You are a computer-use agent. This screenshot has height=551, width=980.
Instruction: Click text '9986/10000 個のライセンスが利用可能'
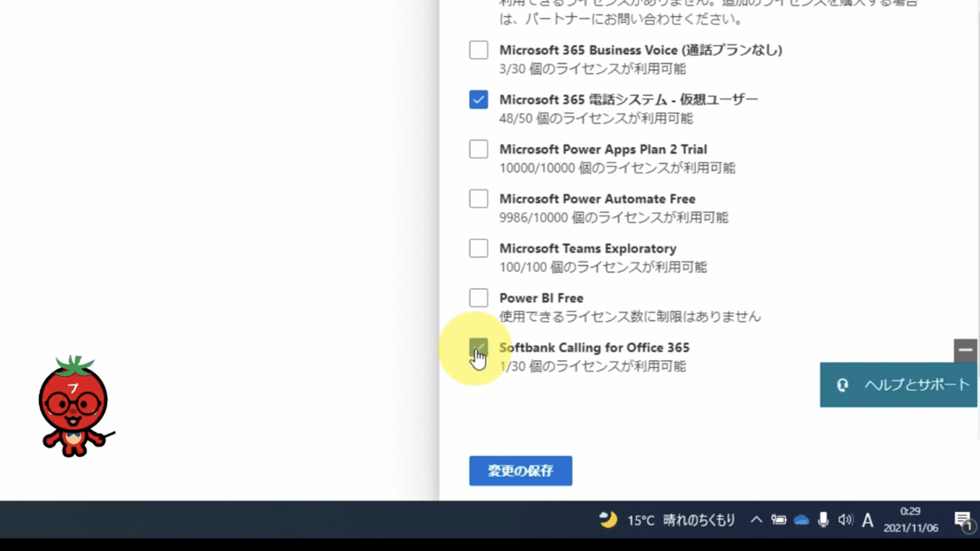pyautogui.click(x=614, y=218)
